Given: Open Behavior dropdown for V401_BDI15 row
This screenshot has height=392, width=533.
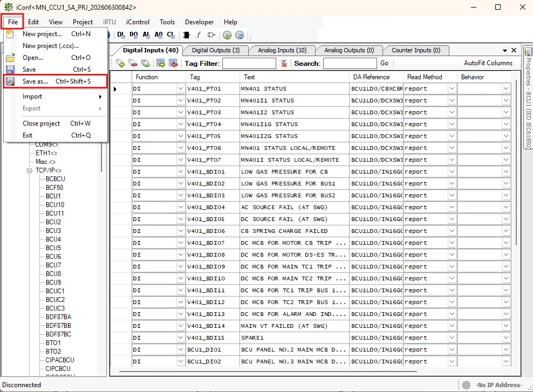Looking at the screenshot, I should pyautogui.click(x=506, y=338).
